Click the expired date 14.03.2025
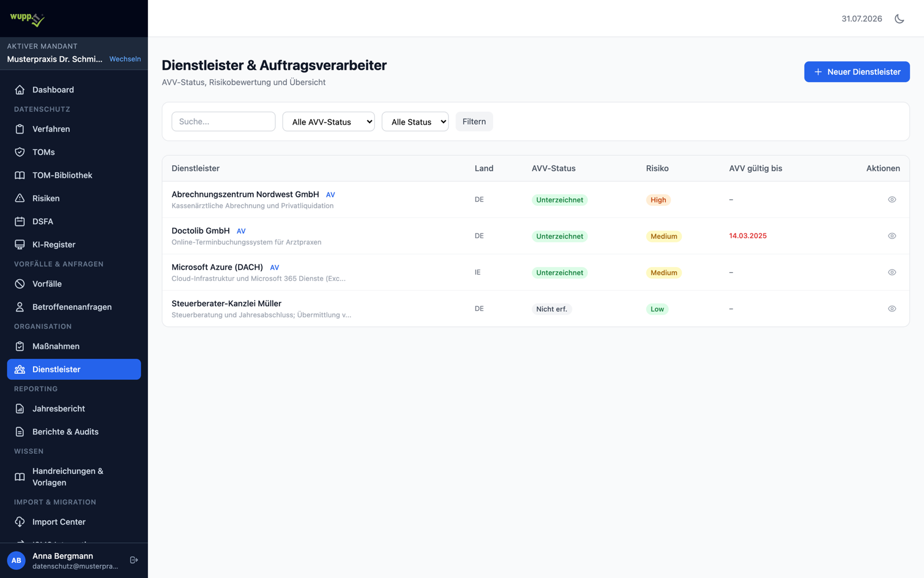Image resolution: width=924 pixels, height=578 pixels. 748,236
